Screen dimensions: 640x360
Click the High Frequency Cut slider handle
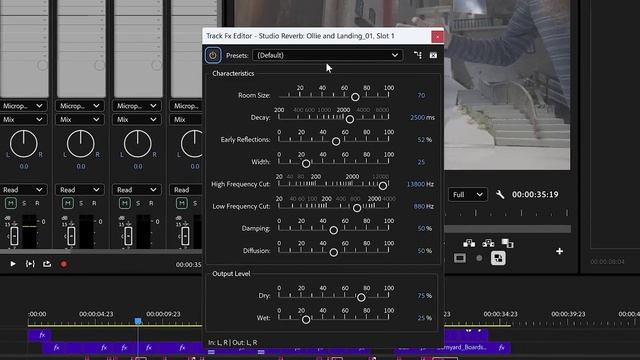pos(382,186)
